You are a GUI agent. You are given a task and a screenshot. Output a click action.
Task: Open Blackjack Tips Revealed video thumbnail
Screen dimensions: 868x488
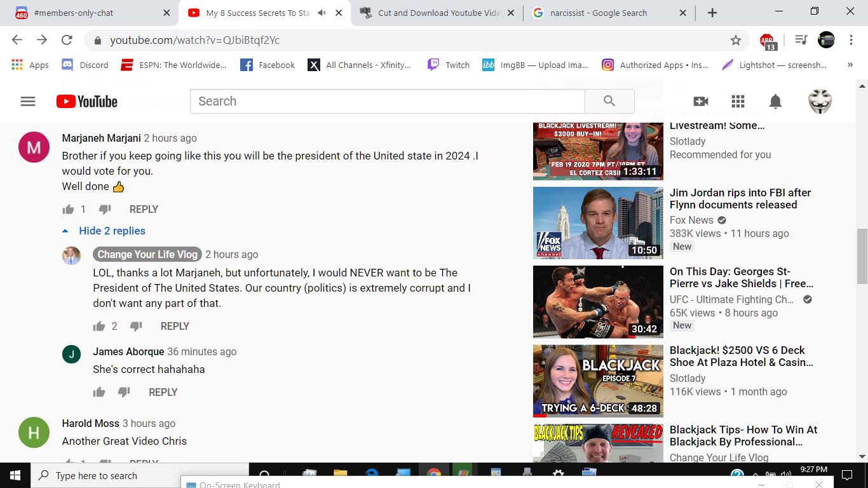pyautogui.click(x=598, y=443)
